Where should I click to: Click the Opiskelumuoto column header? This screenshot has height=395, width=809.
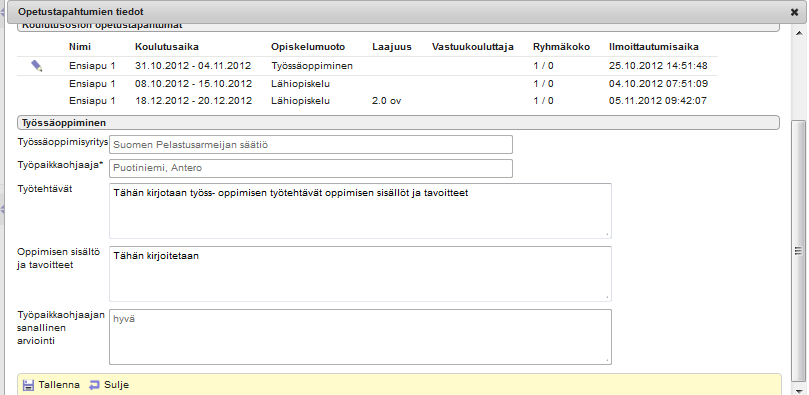[x=308, y=47]
